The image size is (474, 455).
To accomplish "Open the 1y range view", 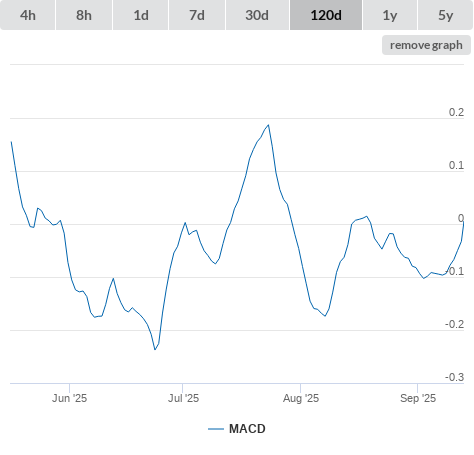I will point(390,15).
